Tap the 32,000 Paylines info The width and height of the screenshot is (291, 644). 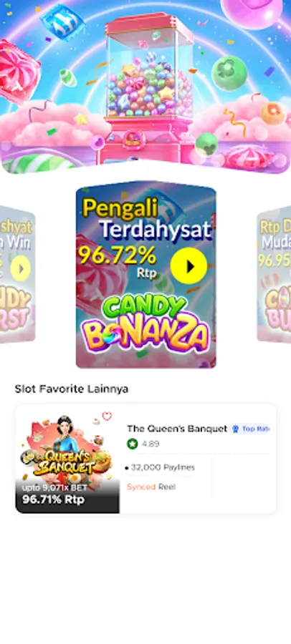click(160, 467)
